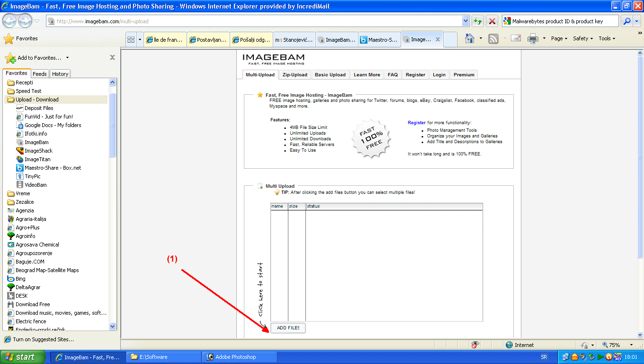The image size is (644, 364).
Task: Expand the Print dropdown arrow
Action: [x=544, y=38]
